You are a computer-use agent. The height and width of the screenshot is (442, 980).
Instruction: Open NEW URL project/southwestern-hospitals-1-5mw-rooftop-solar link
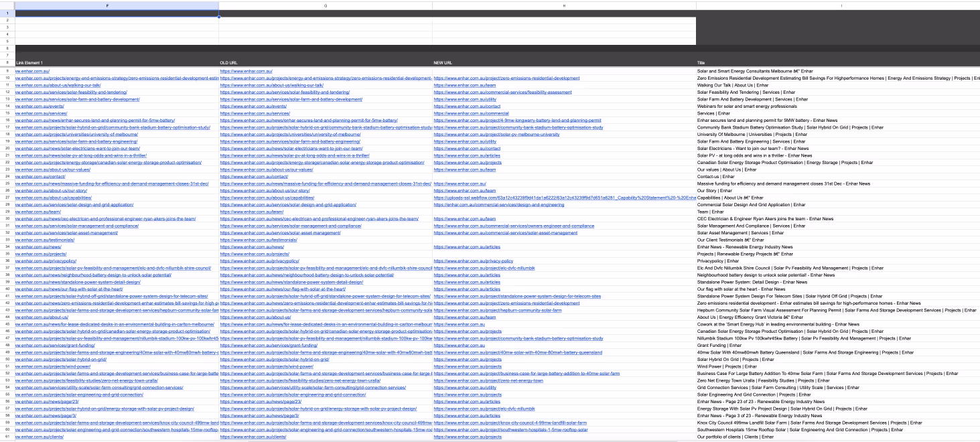(x=510, y=429)
